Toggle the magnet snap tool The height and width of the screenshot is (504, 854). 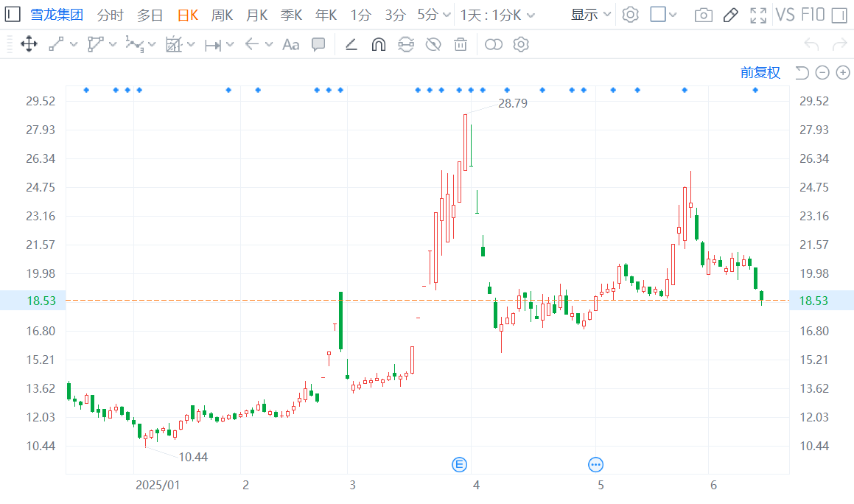click(x=379, y=45)
